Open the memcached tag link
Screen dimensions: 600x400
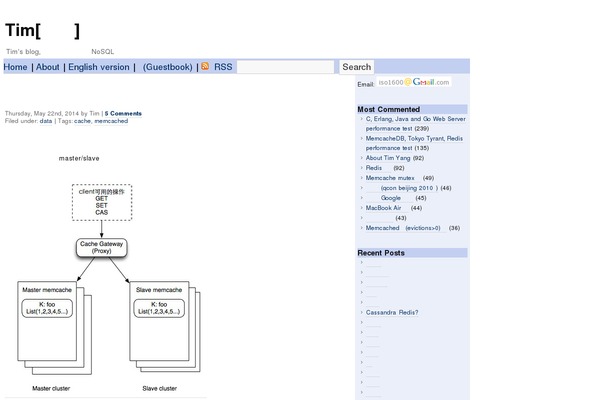point(111,121)
